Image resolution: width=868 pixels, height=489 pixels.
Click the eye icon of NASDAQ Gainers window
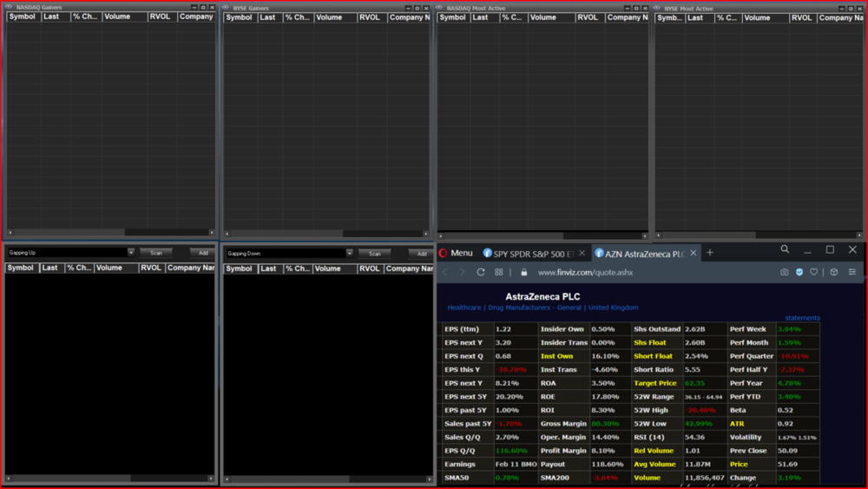point(9,7)
